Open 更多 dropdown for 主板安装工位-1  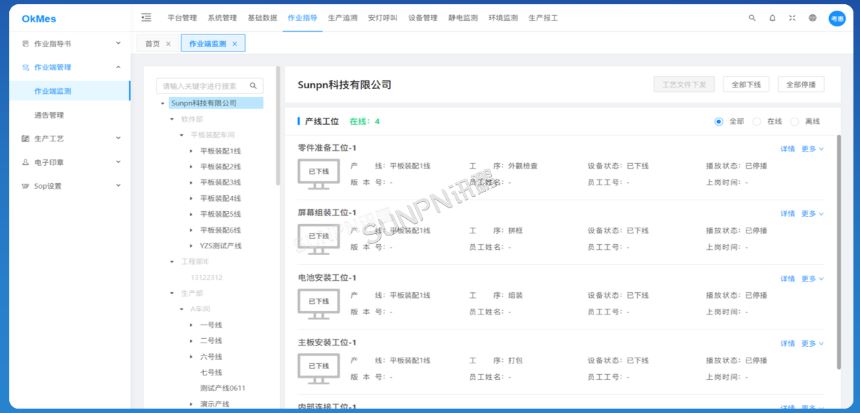(812, 343)
